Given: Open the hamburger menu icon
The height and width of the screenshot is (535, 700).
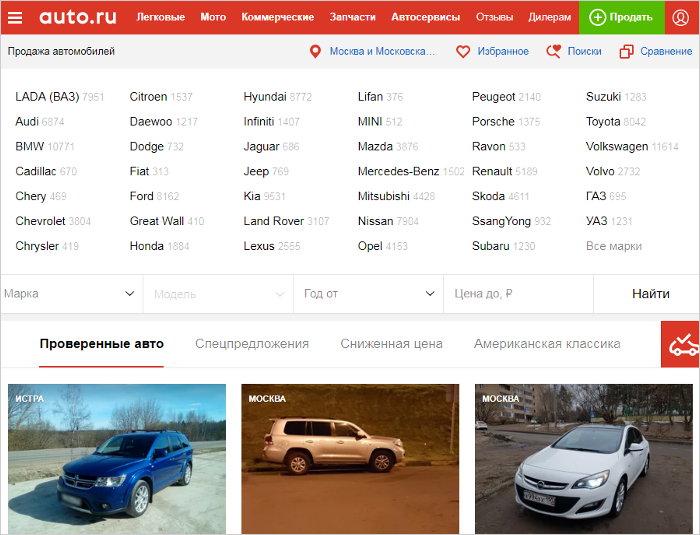Looking at the screenshot, I should [15, 17].
